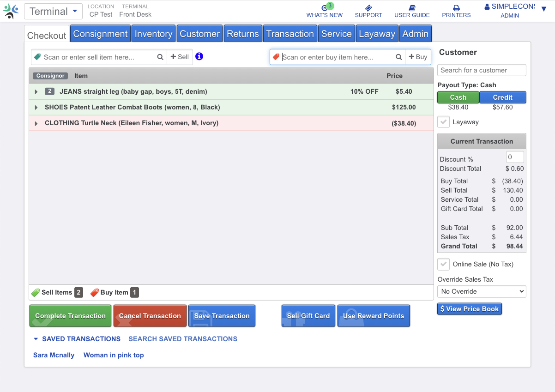Expand the JEANS straight leg item row
555x392 pixels.
click(36, 91)
